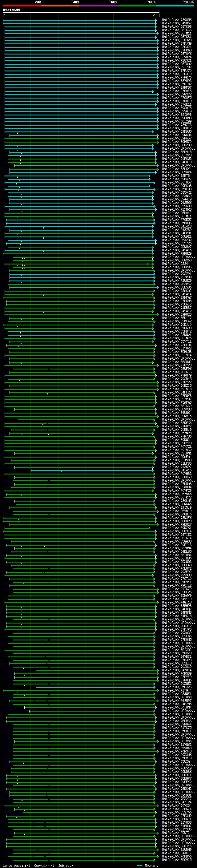Image resolution: width=197 pixels, height=868 pixels.
Task: Select the UniRef100_A7QE57 label
Action: click(x=177, y=220)
